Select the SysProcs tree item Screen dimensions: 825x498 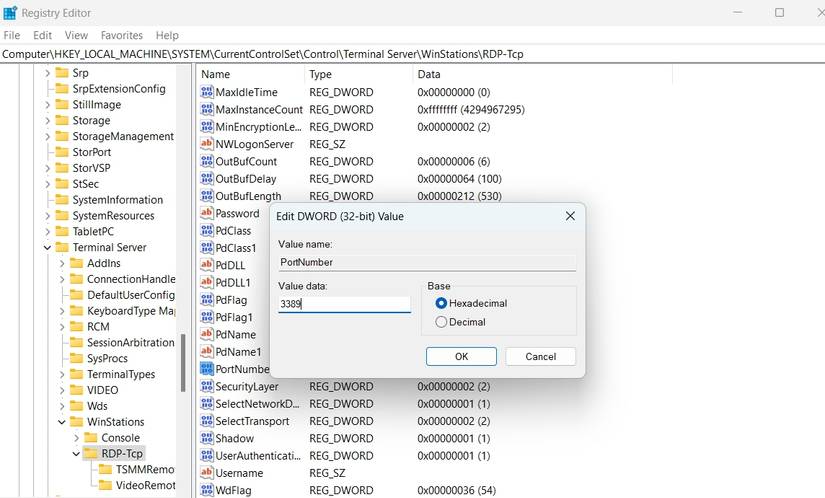pos(107,358)
